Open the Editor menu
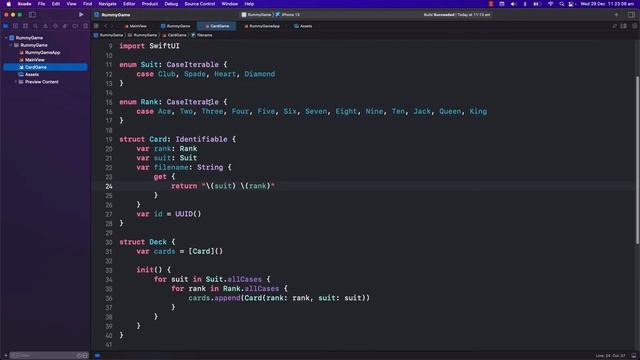 [x=129, y=4]
